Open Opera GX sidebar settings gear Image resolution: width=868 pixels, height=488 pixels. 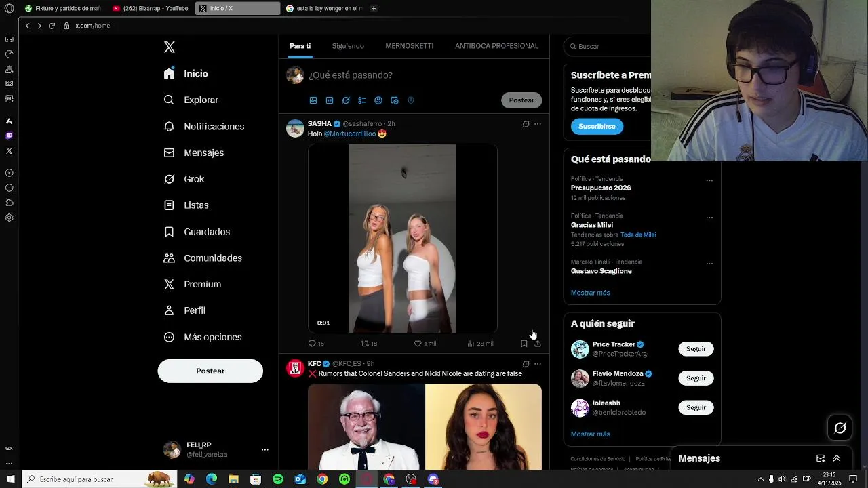pos(9,218)
